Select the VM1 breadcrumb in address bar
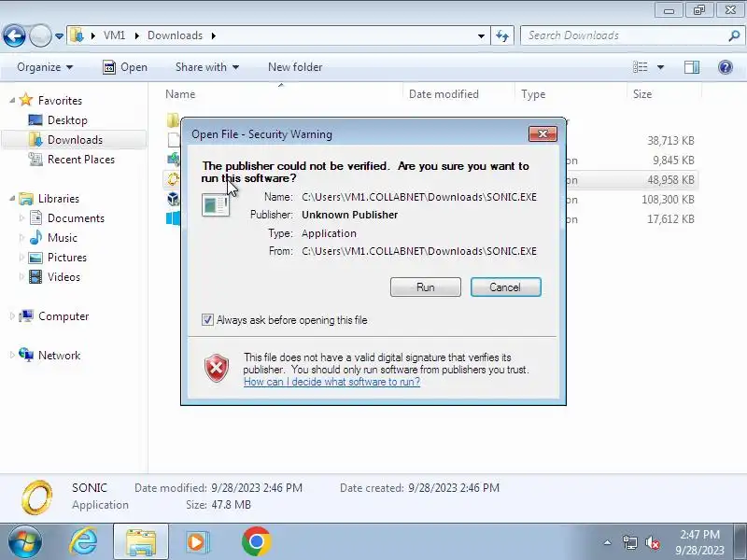 (x=114, y=35)
